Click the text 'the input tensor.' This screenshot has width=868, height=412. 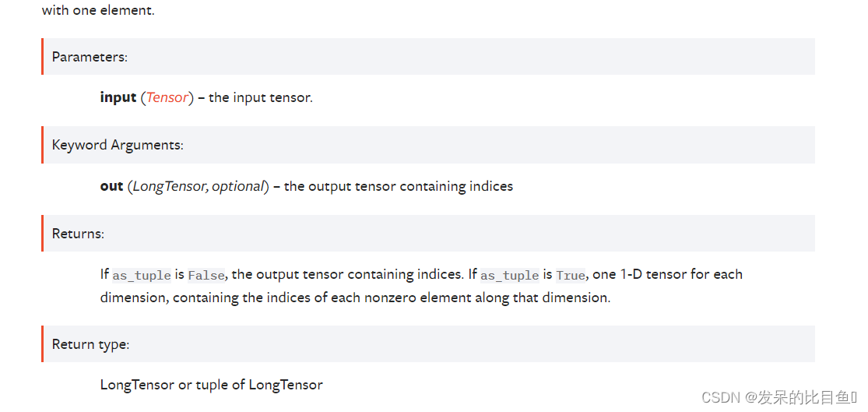tap(261, 98)
